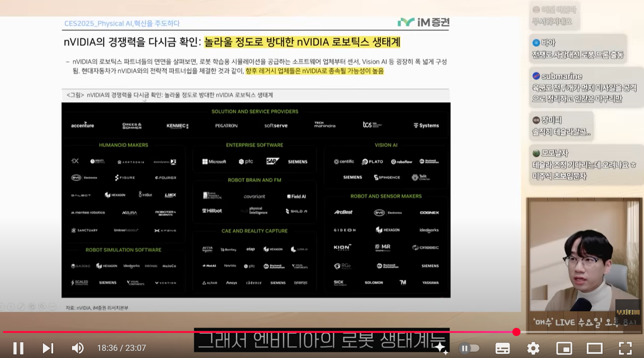Click the cadence logo
This screenshot has height=358, width=644.
(254, 282)
